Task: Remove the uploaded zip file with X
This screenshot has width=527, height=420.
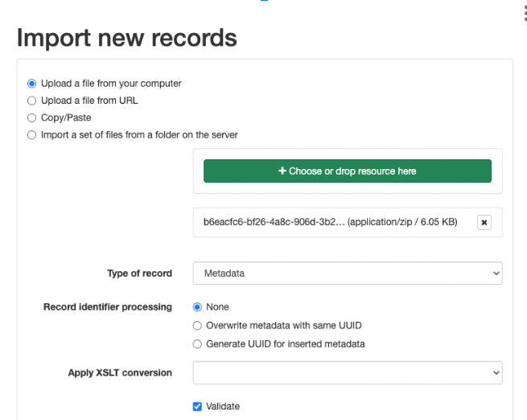Action: (x=484, y=222)
